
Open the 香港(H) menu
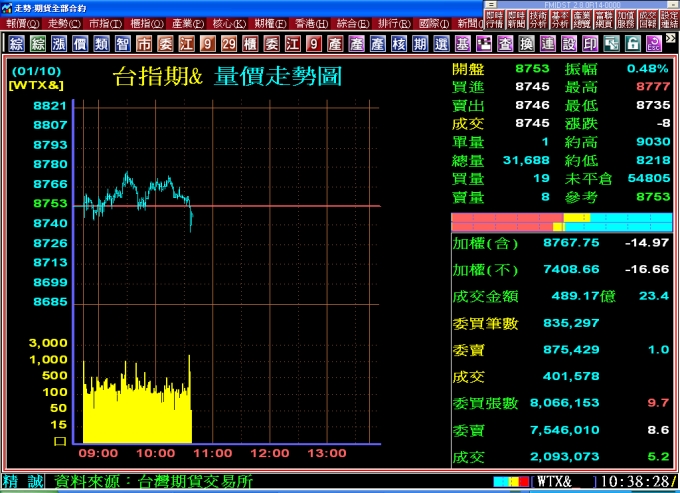tap(312, 23)
